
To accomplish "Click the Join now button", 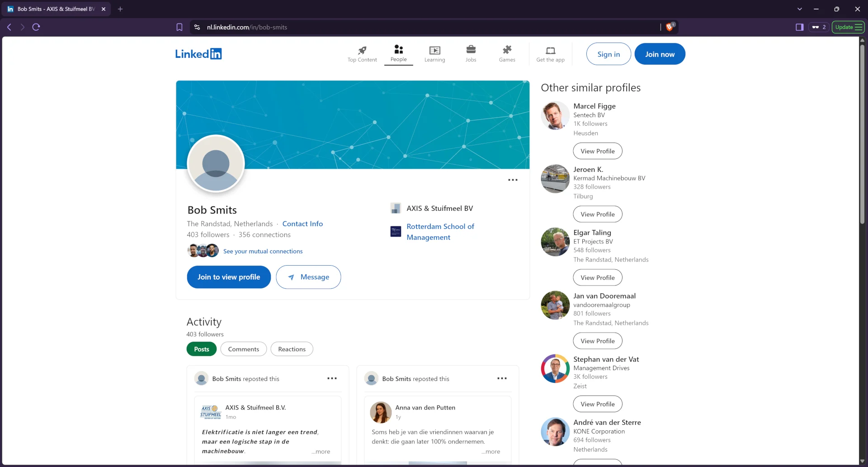I will 660,54.
